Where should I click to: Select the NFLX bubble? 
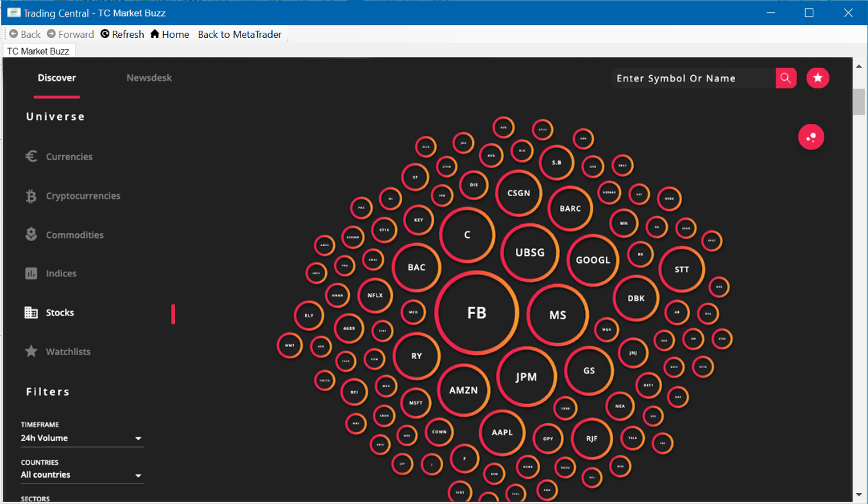click(x=375, y=296)
